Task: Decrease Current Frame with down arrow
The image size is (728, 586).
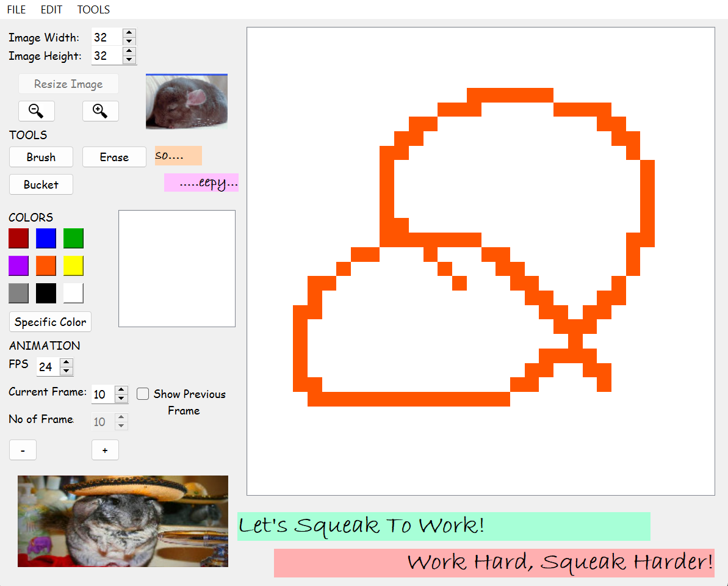Action: [x=121, y=399]
